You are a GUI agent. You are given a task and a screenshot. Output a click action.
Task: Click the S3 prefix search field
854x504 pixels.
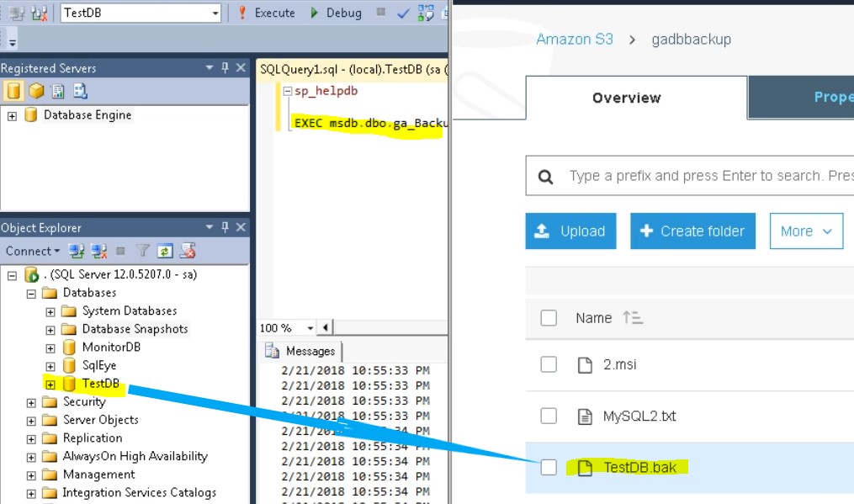click(x=690, y=176)
